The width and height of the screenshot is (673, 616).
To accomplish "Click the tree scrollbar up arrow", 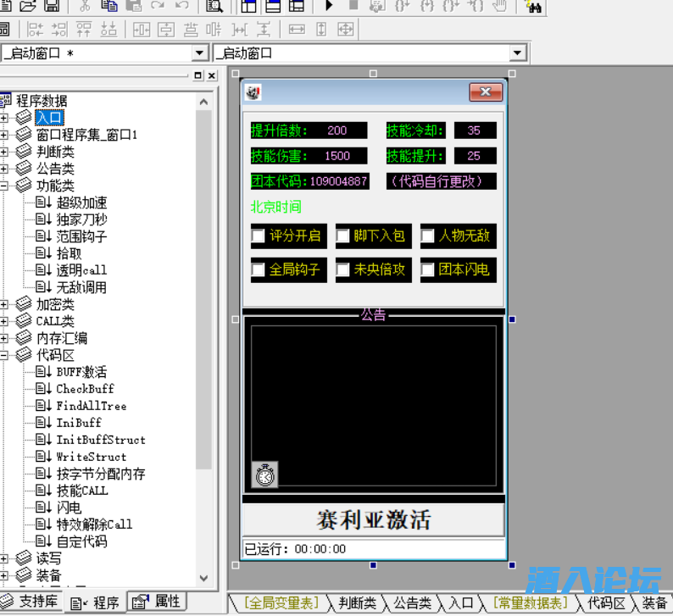I will tap(204, 102).
